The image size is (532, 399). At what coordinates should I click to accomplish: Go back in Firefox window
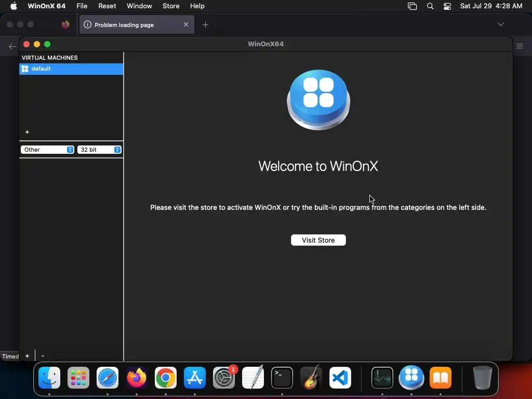click(x=12, y=46)
